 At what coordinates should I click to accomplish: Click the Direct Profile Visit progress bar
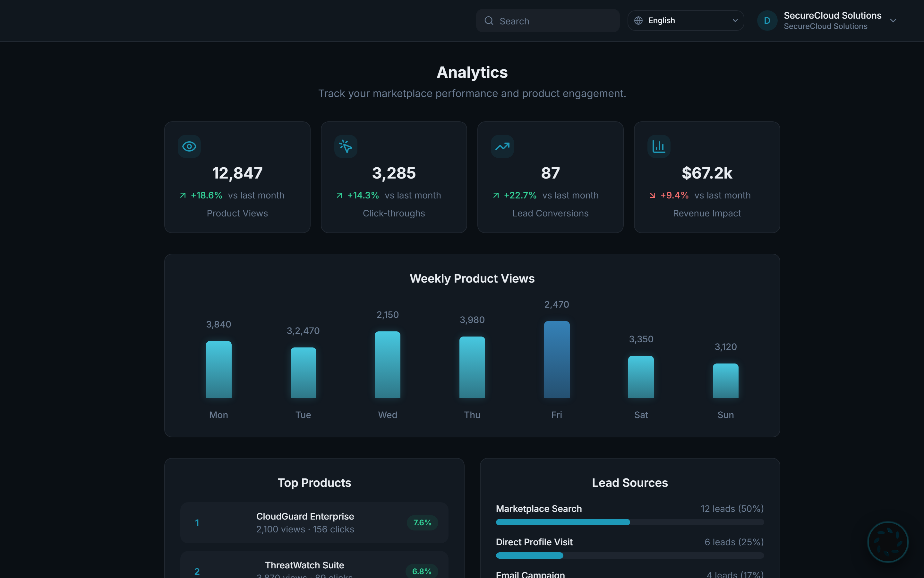pos(630,556)
